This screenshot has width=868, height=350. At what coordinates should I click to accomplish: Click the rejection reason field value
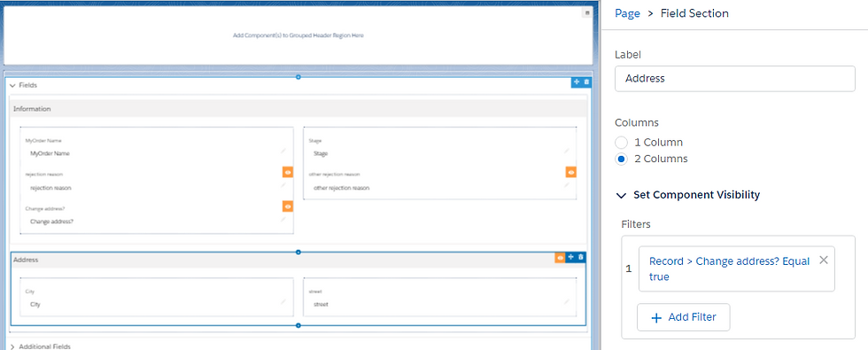tap(50, 188)
